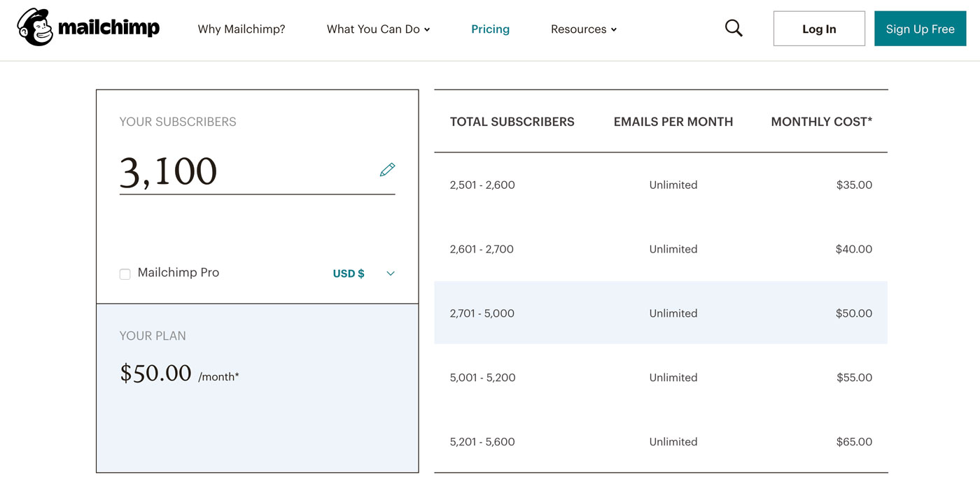980x500 pixels.
Task: Click the 3,100 subscribers input field
Action: pos(257,172)
